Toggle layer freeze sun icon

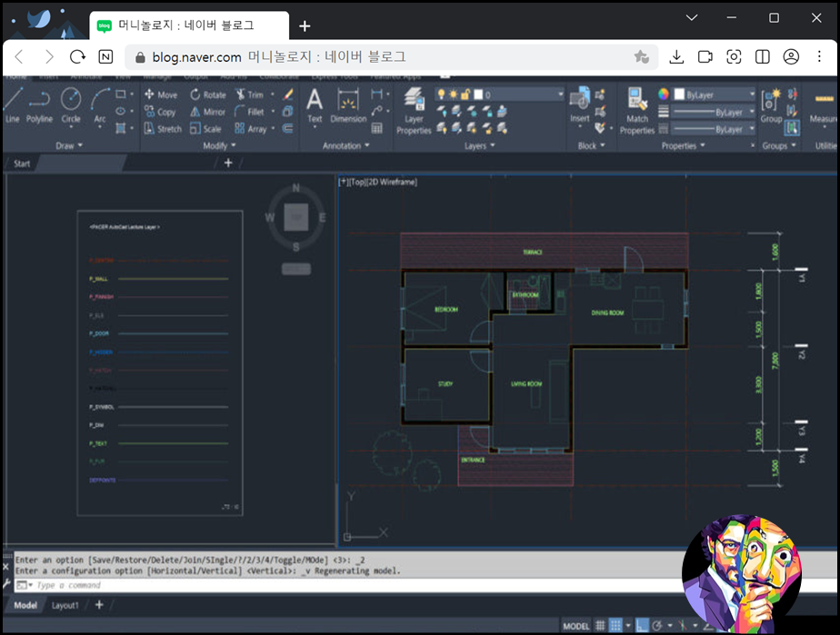tap(454, 94)
